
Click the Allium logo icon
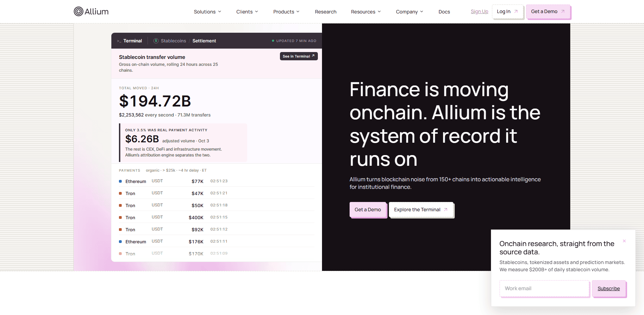click(79, 11)
